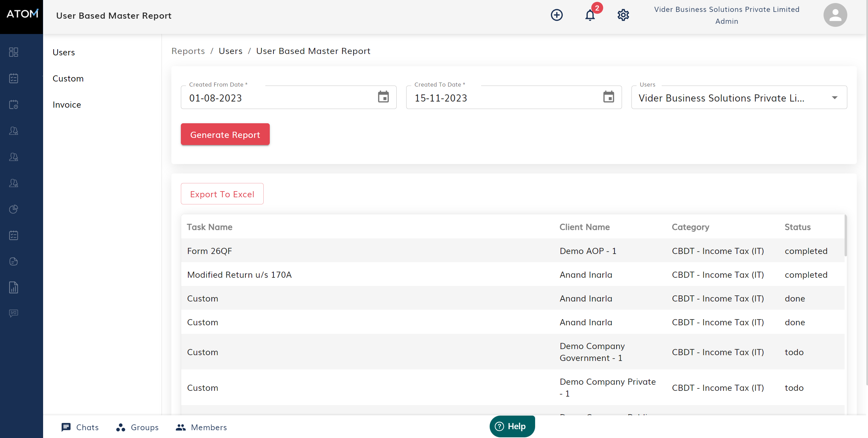Click Export To Excel button
Image resolution: width=868 pixels, height=438 pixels.
222,194
